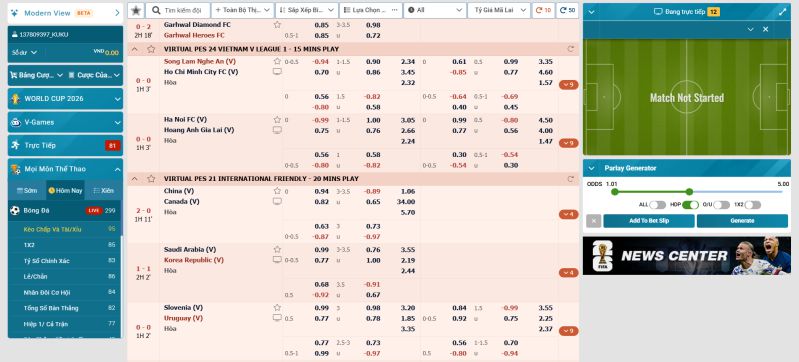The image size is (799, 362).
Task: Click the 50-second refresh button
Action: pos(567,10)
